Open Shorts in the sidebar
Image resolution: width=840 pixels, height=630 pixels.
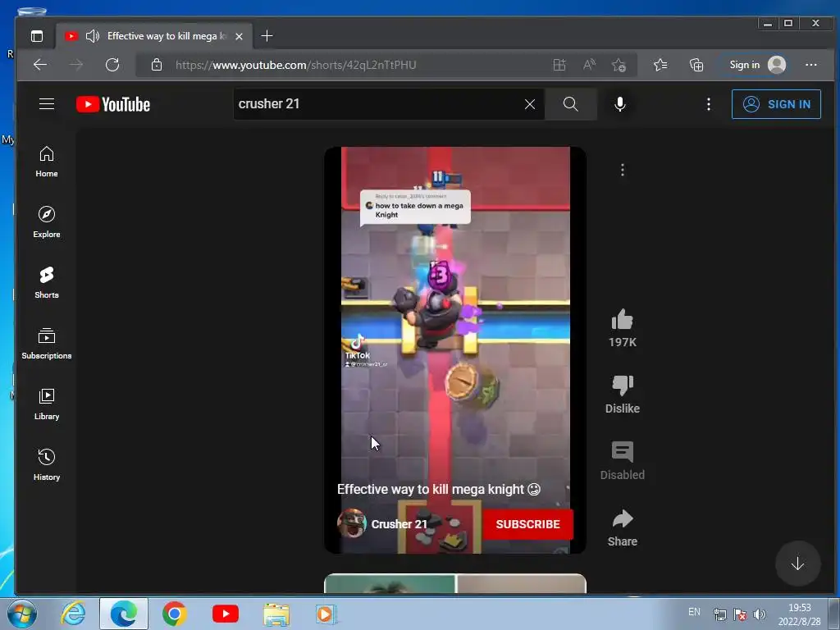47,282
